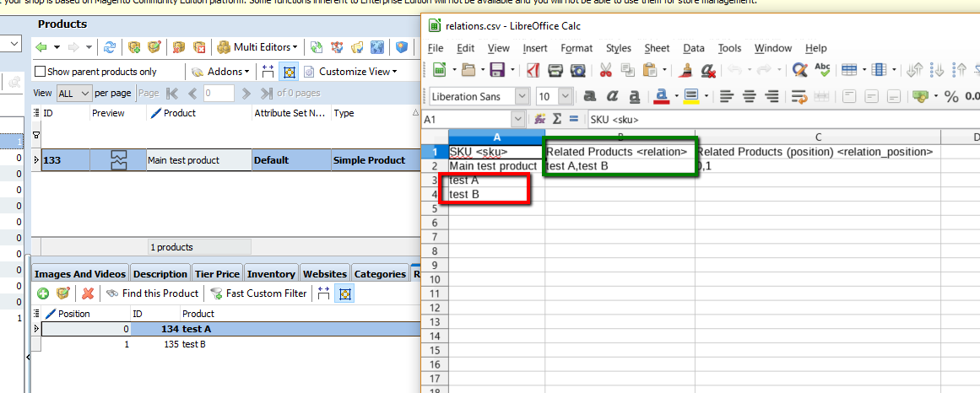Click the page number input field
This screenshot has height=393, width=980.
point(219,94)
